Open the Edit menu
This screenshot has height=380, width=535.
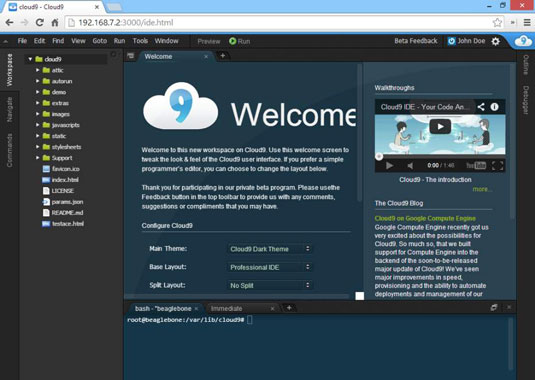(x=39, y=41)
